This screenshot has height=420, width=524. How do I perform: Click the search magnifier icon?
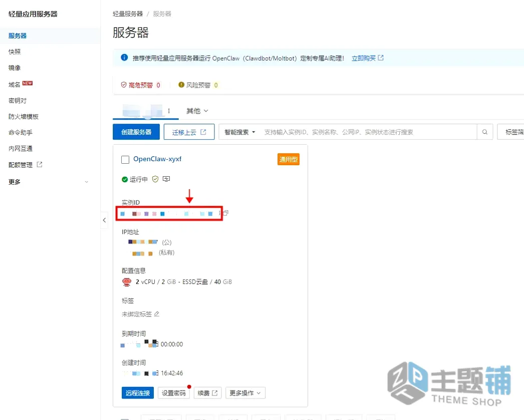pyautogui.click(x=484, y=132)
